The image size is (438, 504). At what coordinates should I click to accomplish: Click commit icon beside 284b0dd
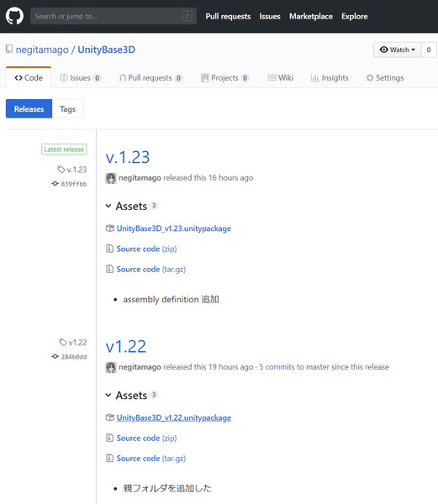point(55,356)
